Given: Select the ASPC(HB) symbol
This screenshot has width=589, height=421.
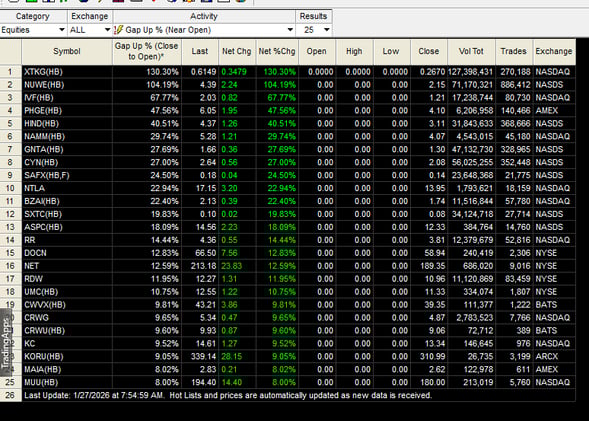Looking at the screenshot, I should click(x=43, y=227).
